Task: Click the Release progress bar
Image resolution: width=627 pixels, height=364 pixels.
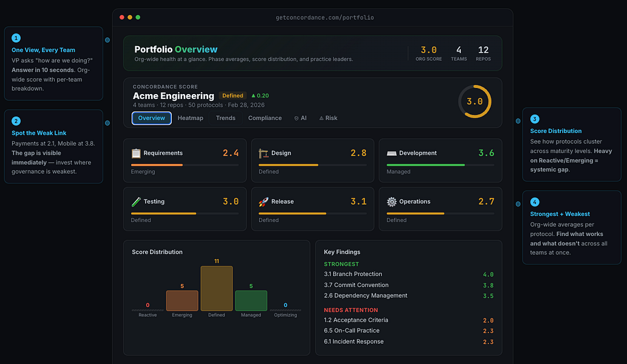Action: click(313, 214)
